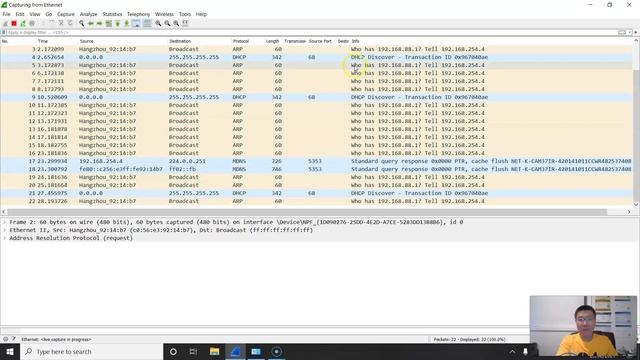Go back to previous packet with the left arrow
The width and height of the screenshot is (640, 360).
pyautogui.click(x=91, y=24)
